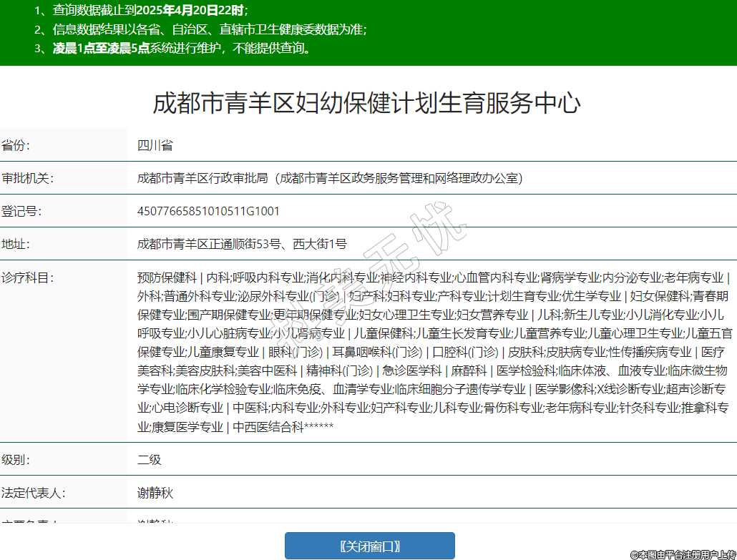Click the registration number 45077665851010511G1001

208,211
